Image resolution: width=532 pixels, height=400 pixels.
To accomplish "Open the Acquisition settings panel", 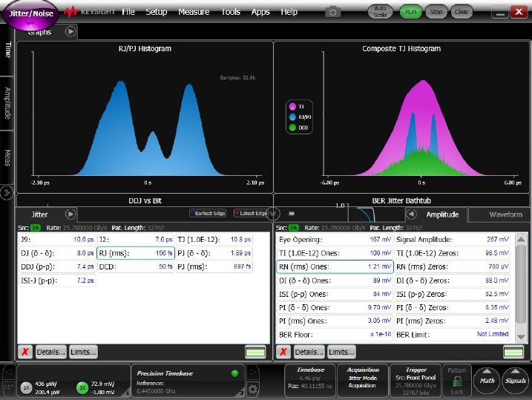I will pyautogui.click(x=362, y=380).
